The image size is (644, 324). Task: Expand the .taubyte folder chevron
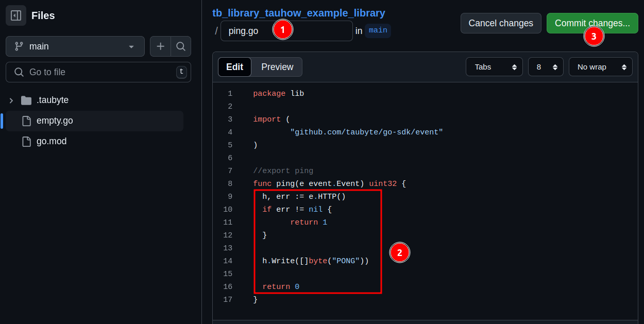coord(11,100)
